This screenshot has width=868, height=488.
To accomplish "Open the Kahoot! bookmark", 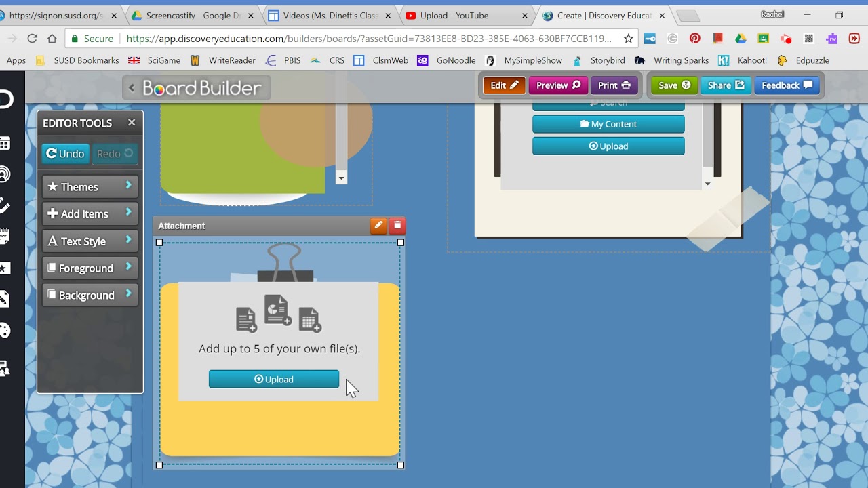I will pyautogui.click(x=743, y=60).
